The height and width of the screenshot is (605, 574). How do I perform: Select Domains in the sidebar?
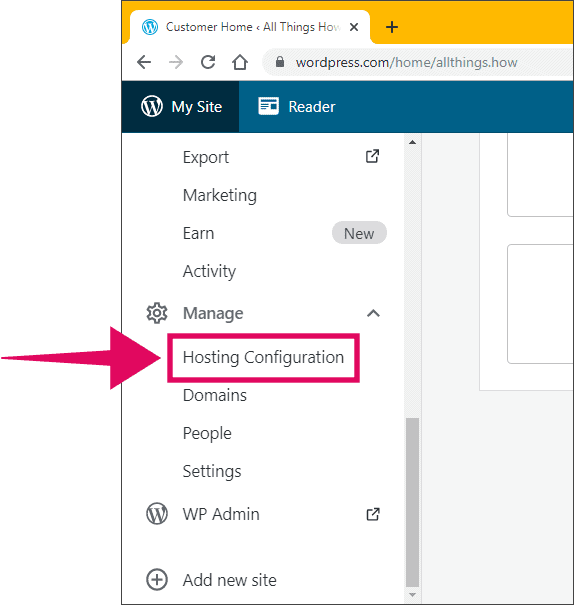pyautogui.click(x=214, y=395)
